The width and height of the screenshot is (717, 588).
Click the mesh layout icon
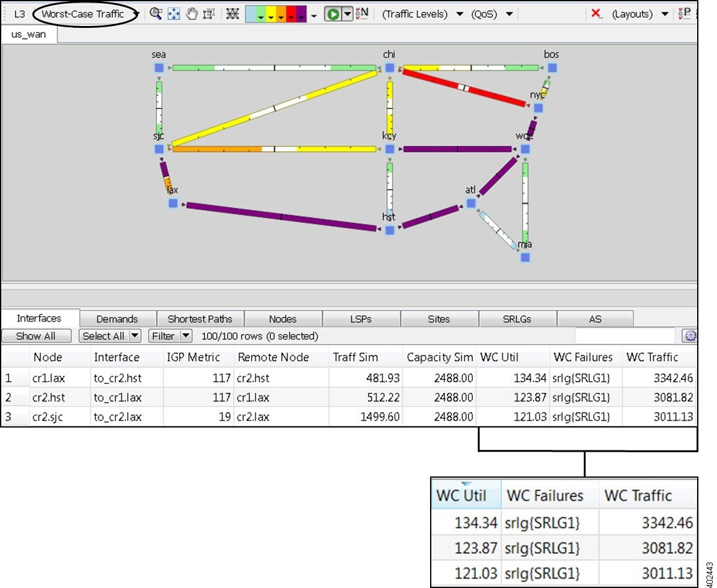click(232, 14)
